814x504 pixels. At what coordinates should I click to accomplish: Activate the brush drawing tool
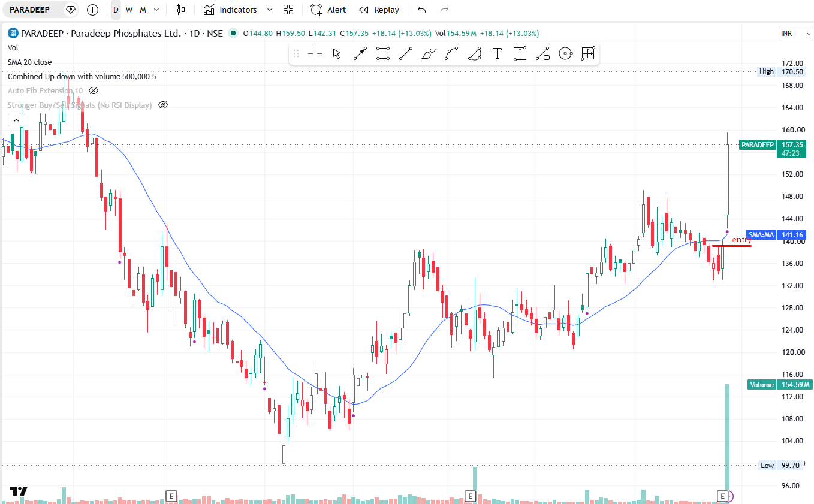(x=429, y=54)
